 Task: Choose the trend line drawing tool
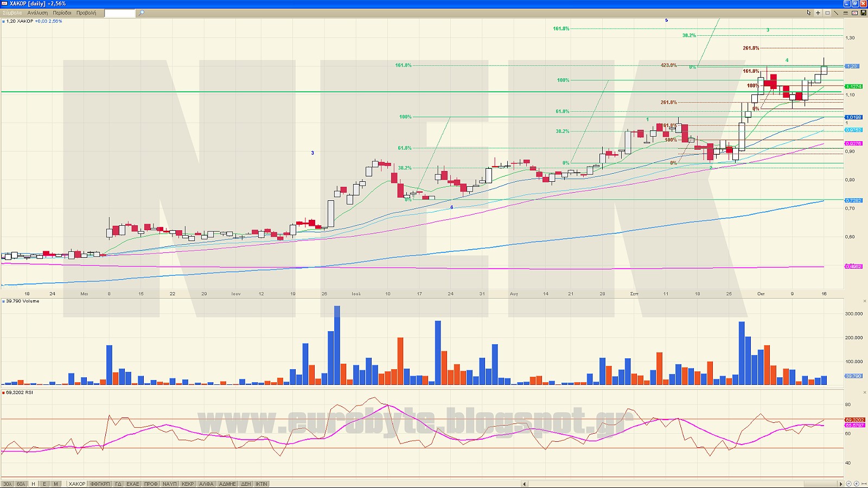[x=836, y=13]
